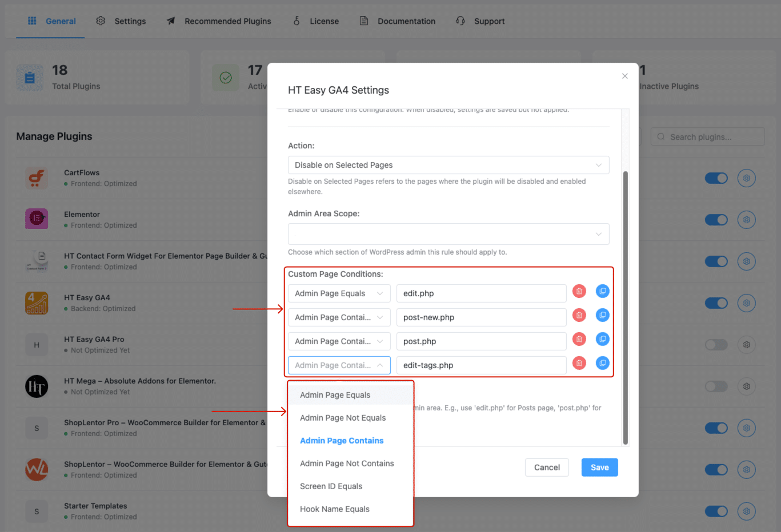Open the Action dropdown showing Disable on Selected Pages
Viewport: 781px width, 532px height.
coord(448,165)
